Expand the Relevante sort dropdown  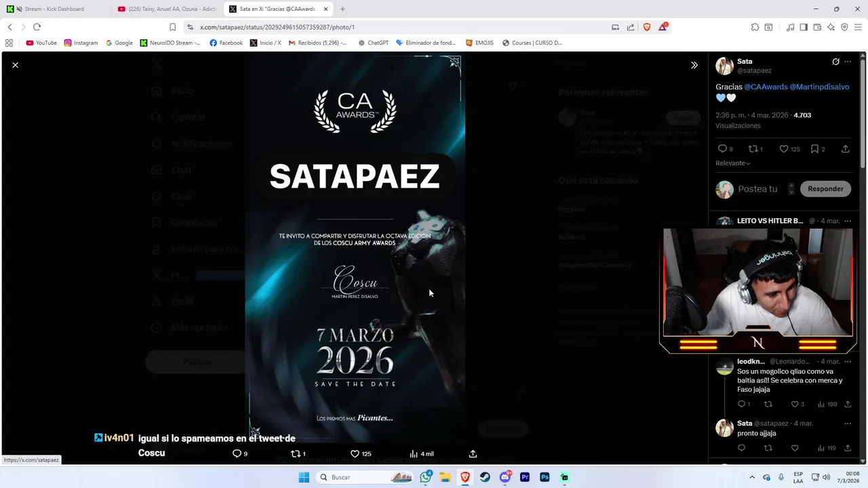tap(733, 163)
